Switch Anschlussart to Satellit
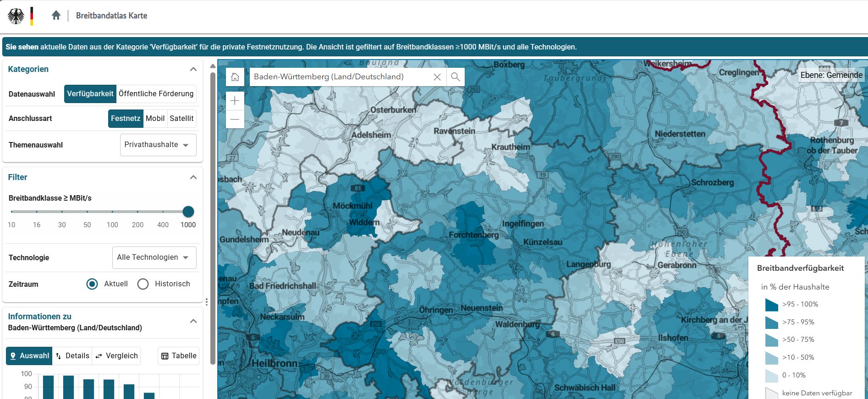Image resolution: width=868 pixels, height=399 pixels. (181, 119)
